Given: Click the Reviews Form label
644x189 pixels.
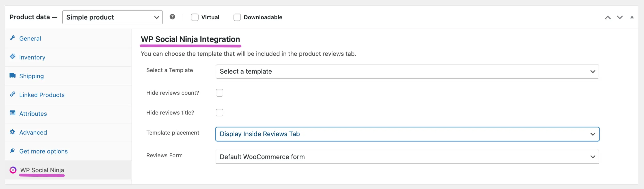Looking at the screenshot, I should [164, 155].
